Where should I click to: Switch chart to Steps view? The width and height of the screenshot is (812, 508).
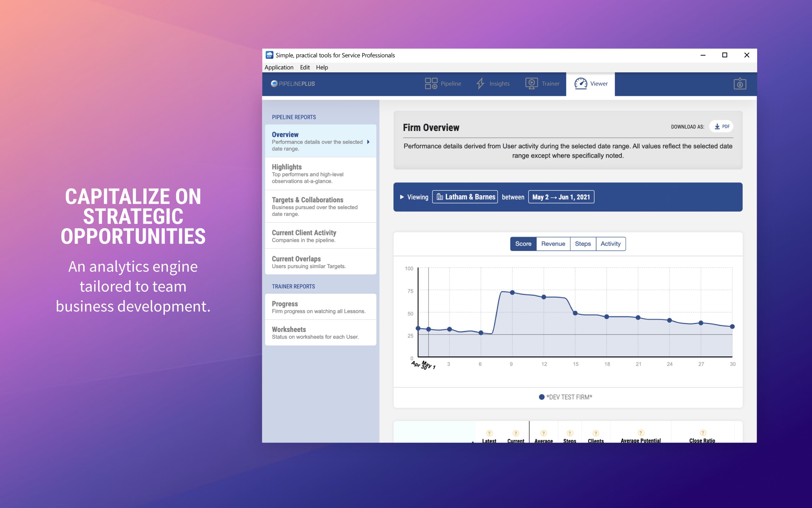[582, 244]
